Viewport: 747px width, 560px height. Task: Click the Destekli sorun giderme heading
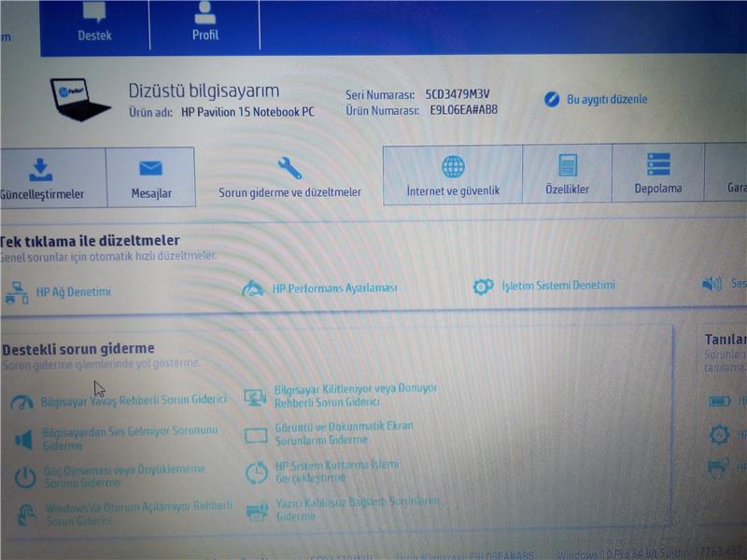pos(78,349)
